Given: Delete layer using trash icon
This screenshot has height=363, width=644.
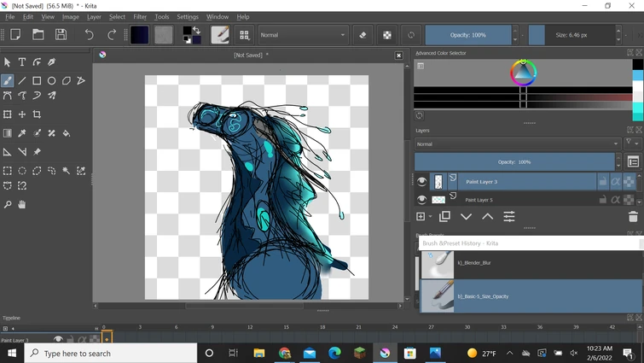Looking at the screenshot, I should point(632,217).
